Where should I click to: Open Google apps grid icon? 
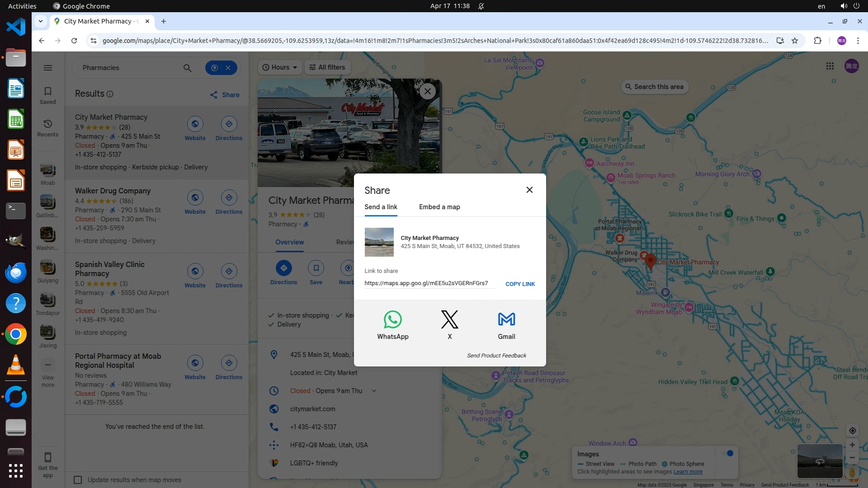pos(830,66)
